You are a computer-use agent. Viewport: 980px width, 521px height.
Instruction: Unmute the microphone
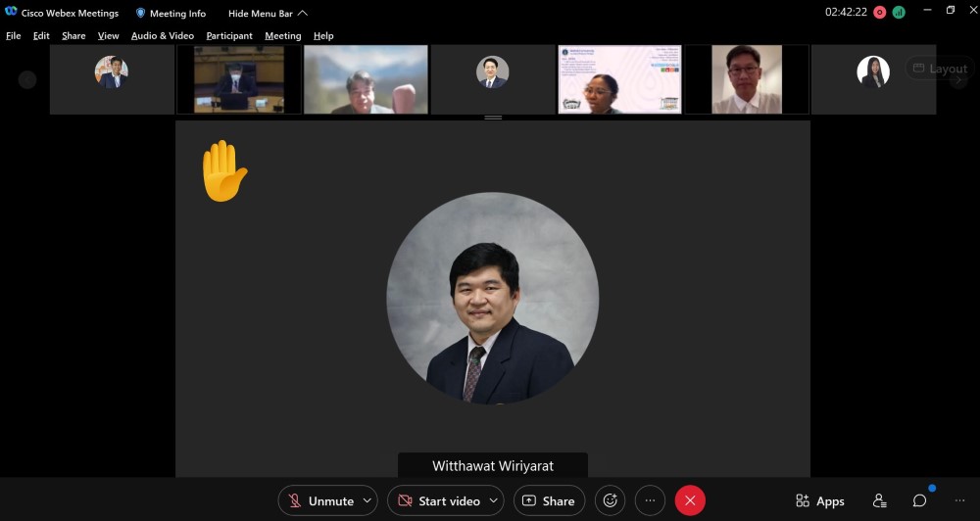319,500
